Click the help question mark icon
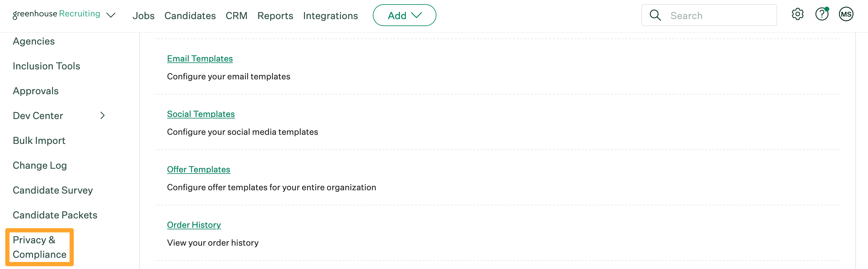The width and height of the screenshot is (868, 269). pos(821,15)
